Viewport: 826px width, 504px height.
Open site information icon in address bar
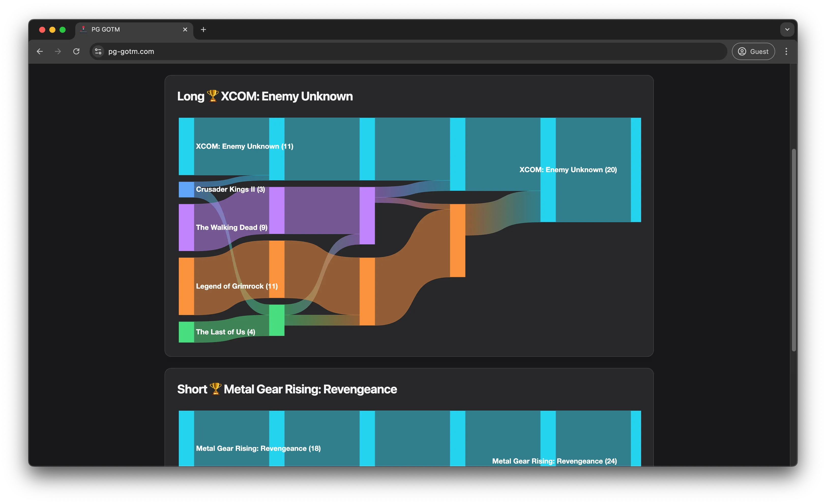pyautogui.click(x=98, y=51)
